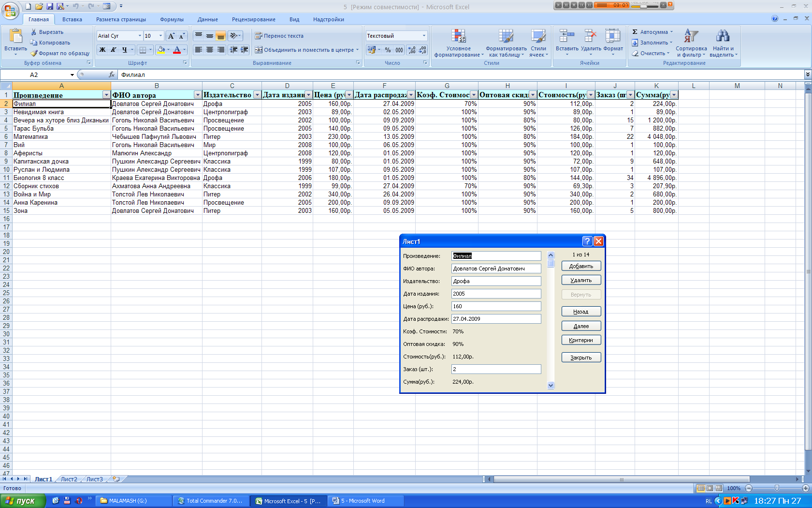This screenshot has width=812, height=508.
Task: Toggle bold formatting (Ж)
Action: (102, 50)
